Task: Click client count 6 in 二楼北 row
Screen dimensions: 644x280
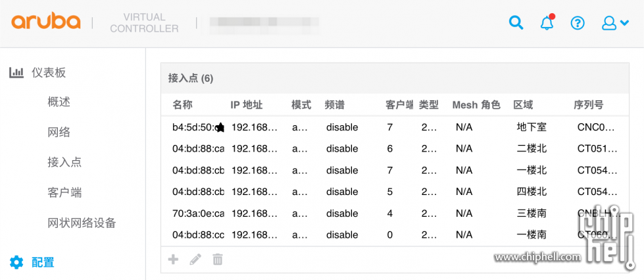Action: pyautogui.click(x=390, y=149)
